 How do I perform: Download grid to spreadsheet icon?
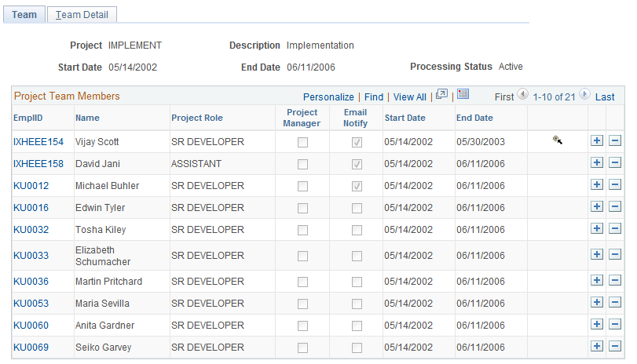click(463, 94)
